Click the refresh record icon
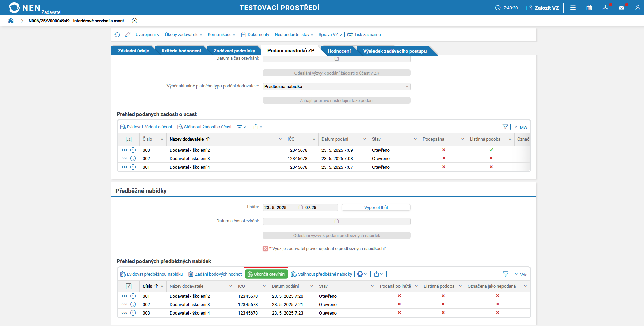644x326 pixels. point(117,35)
